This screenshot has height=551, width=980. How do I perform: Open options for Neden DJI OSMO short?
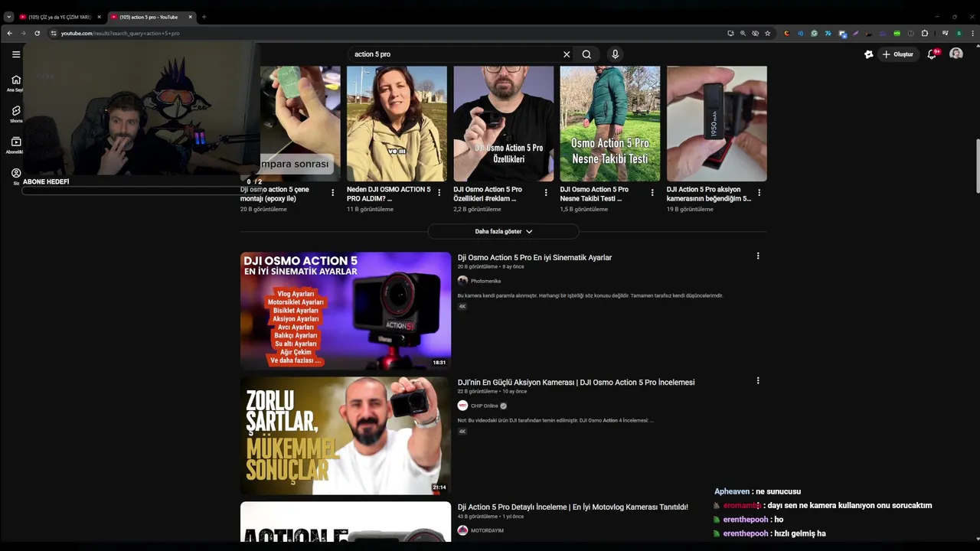(439, 193)
